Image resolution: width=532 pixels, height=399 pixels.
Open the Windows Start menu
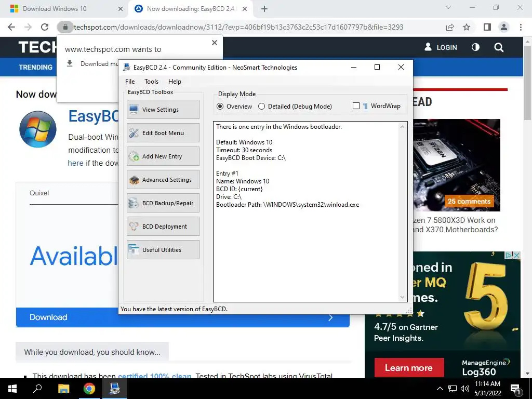tap(12, 389)
